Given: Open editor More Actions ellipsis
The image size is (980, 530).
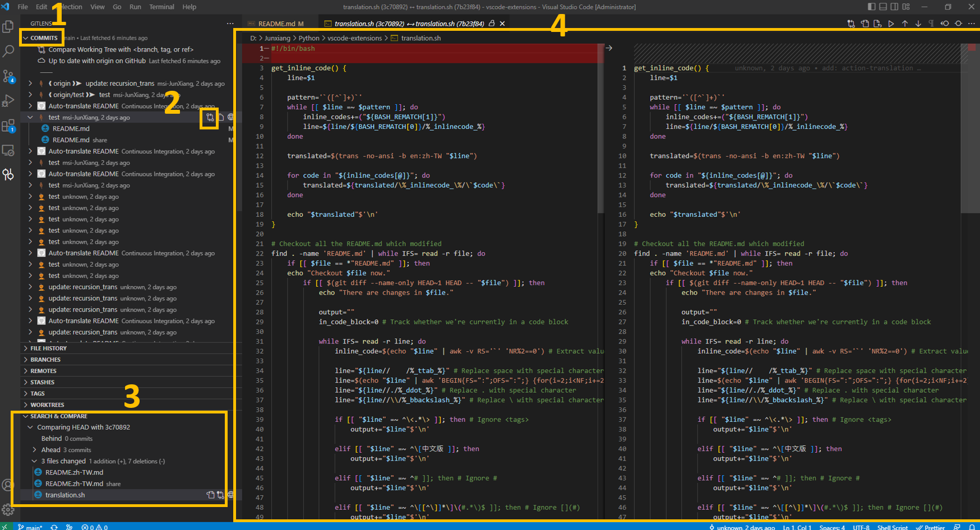Looking at the screenshot, I should pyautogui.click(x=972, y=24).
